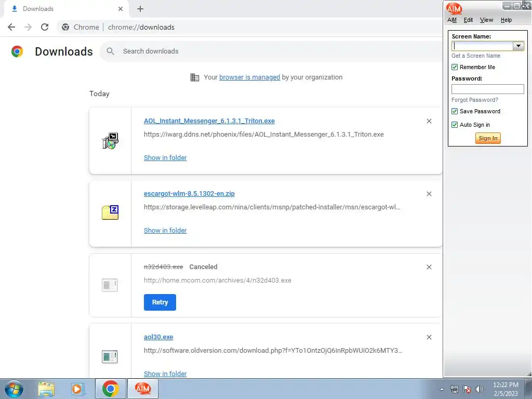Screen dimensions: 532x399
Task: Click the AOL Instant Messenger installer file icon
Action: coord(110,141)
